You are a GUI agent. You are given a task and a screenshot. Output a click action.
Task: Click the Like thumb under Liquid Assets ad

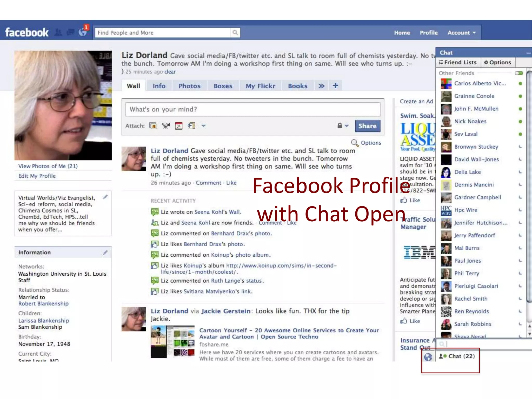coord(404,200)
